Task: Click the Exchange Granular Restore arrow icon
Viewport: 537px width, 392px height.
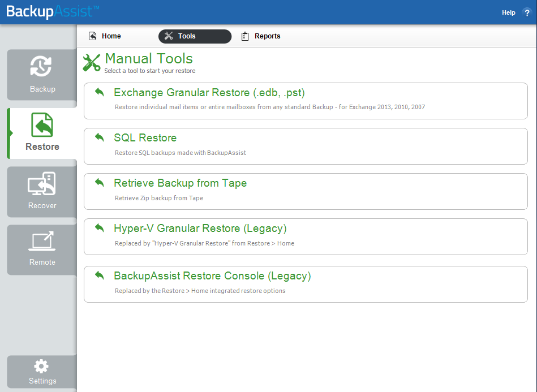Action: click(100, 92)
